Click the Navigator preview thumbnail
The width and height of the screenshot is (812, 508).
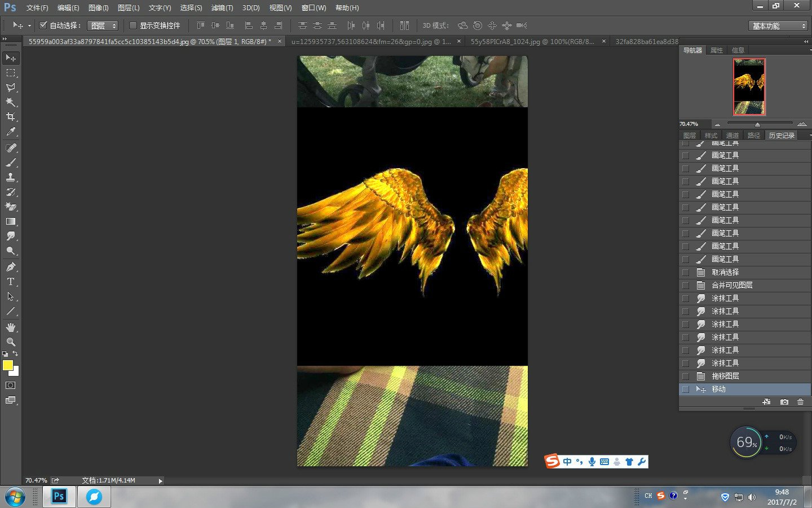coord(749,86)
